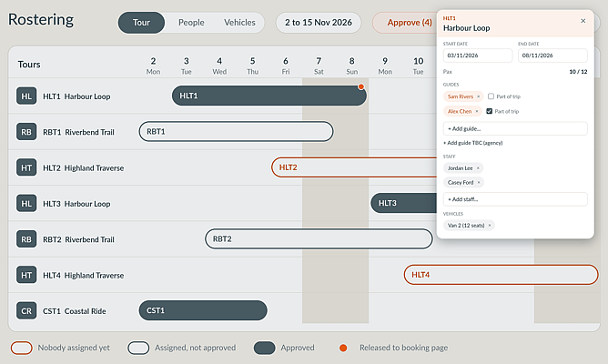The height and width of the screenshot is (364, 608).
Task: Open the HLT2 unassigned tour bar
Action: (x=354, y=167)
